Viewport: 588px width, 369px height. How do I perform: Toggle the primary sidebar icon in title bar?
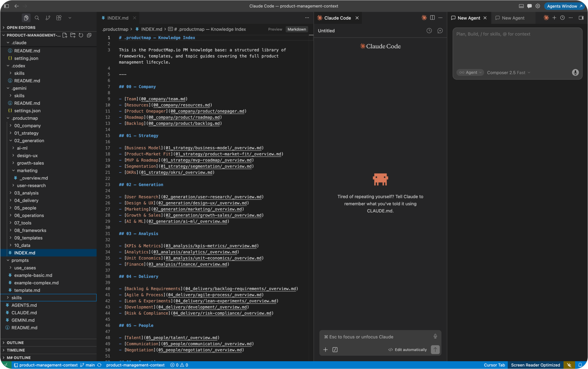tap(6, 6)
